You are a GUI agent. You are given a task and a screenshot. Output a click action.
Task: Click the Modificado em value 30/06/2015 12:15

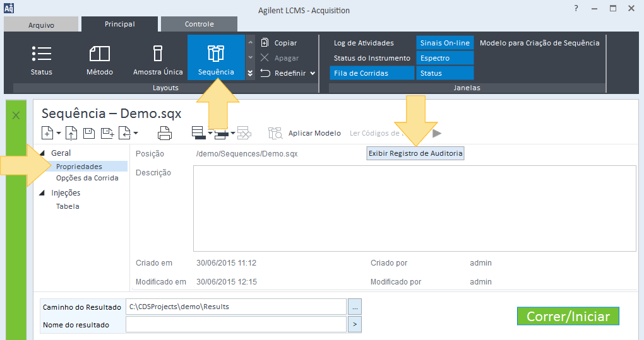tap(227, 282)
